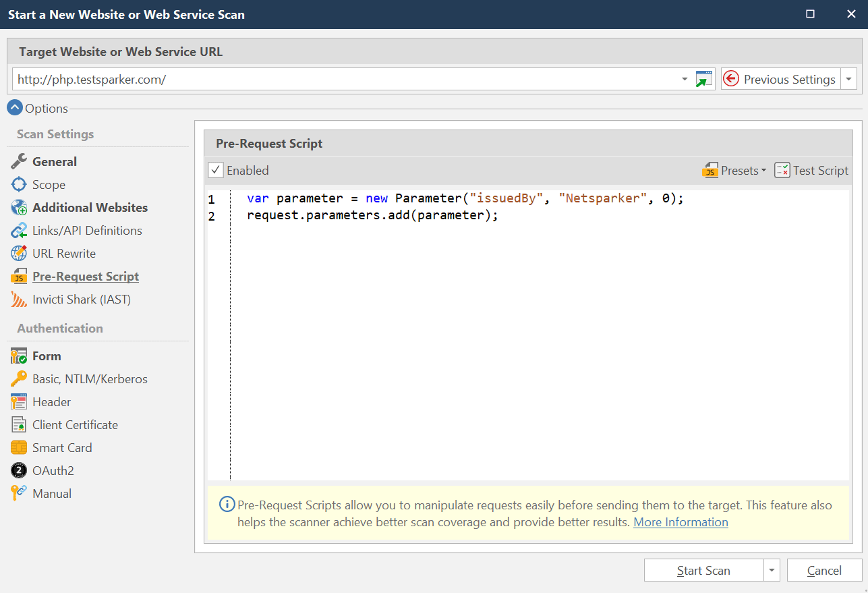Click the Smart Card chip icon
The height and width of the screenshot is (593, 868).
point(19,448)
